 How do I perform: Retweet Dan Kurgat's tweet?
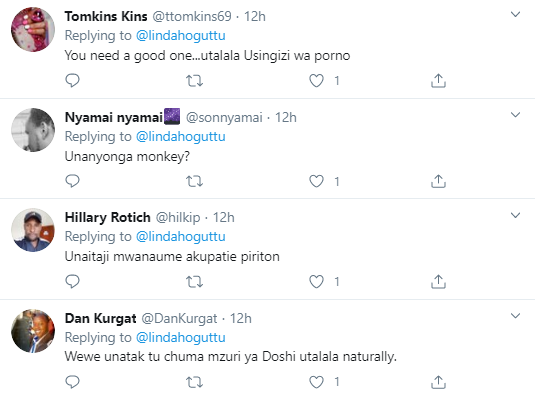[194, 382]
